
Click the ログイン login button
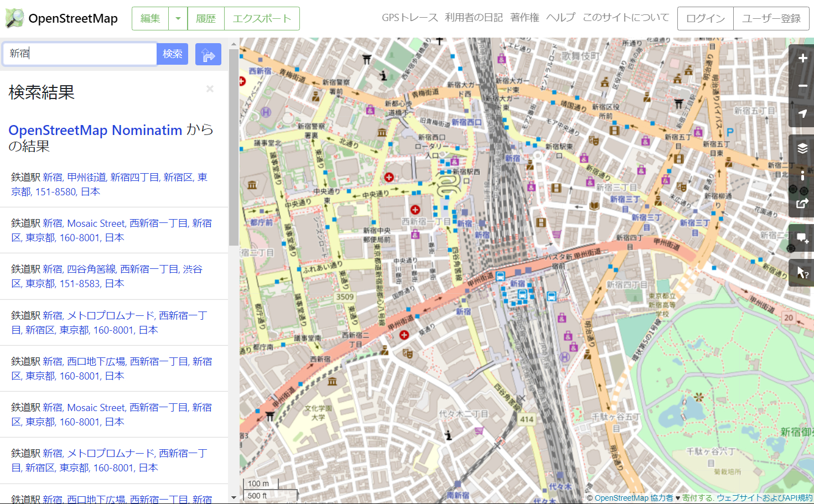pos(706,19)
